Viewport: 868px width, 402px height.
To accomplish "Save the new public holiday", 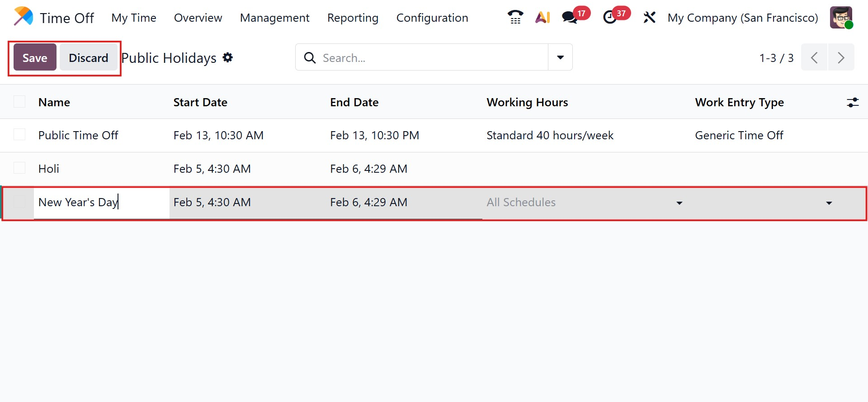I will (x=35, y=57).
